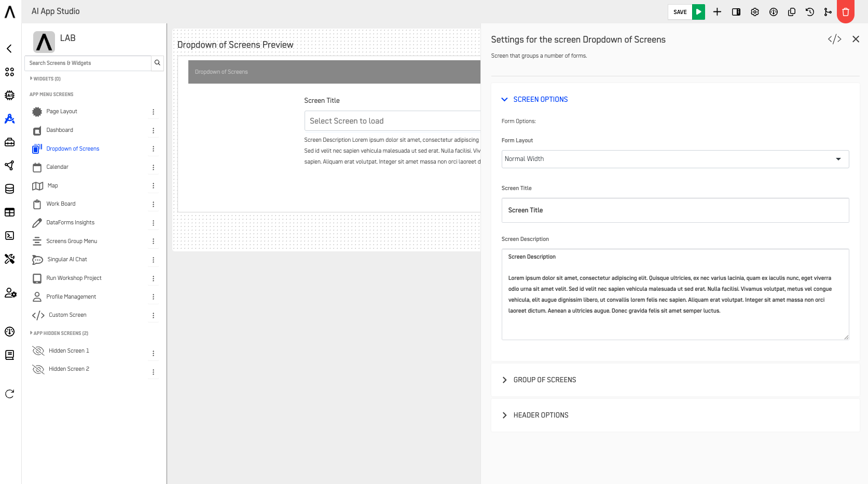Click the green Run play button

pyautogui.click(x=698, y=12)
